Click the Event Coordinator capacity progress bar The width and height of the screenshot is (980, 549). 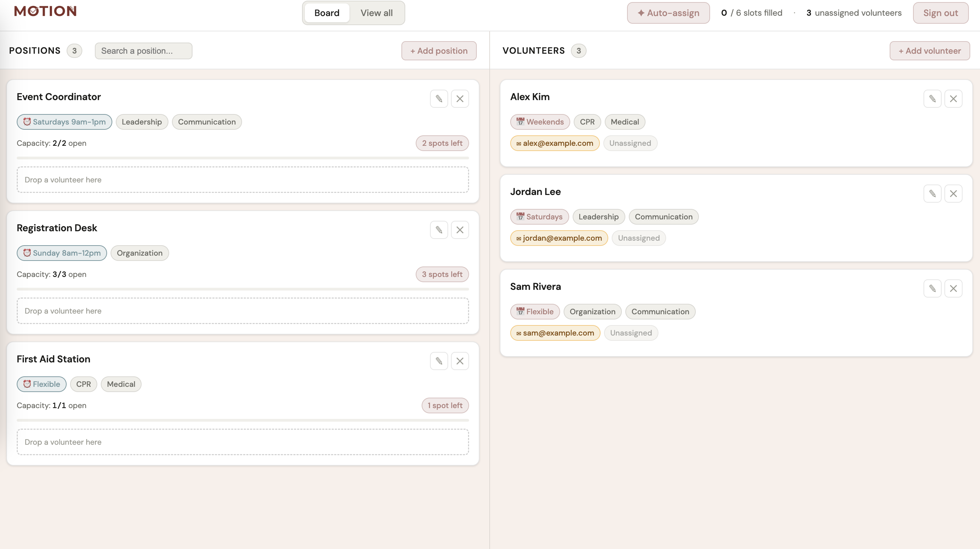(x=243, y=158)
